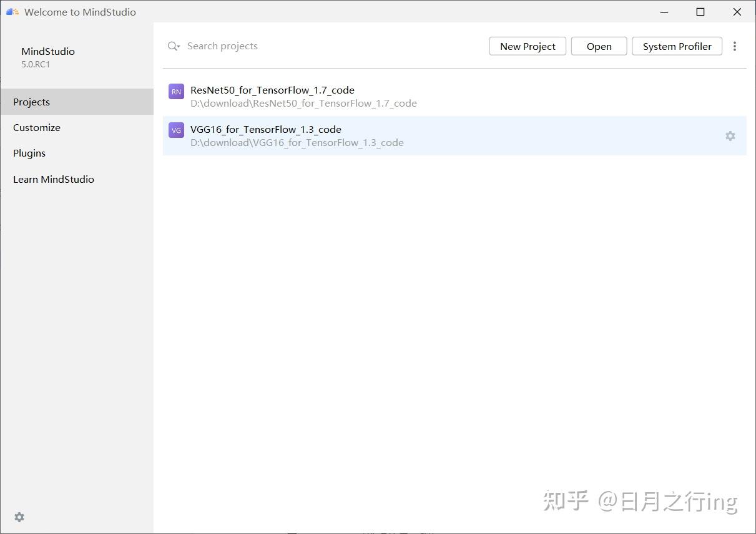756x534 pixels.
Task: Open the bottom-left settings gear
Action: tap(19, 517)
